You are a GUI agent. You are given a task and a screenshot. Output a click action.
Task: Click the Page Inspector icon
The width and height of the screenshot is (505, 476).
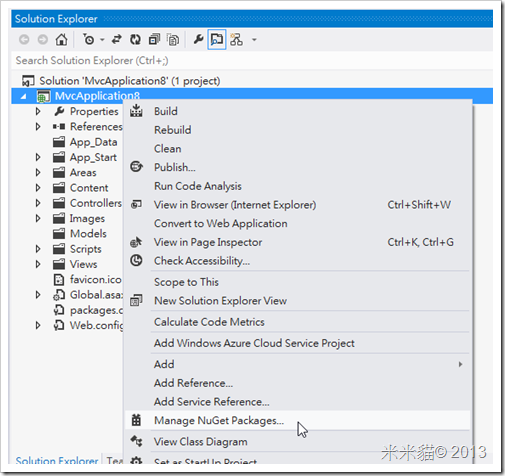click(x=136, y=242)
